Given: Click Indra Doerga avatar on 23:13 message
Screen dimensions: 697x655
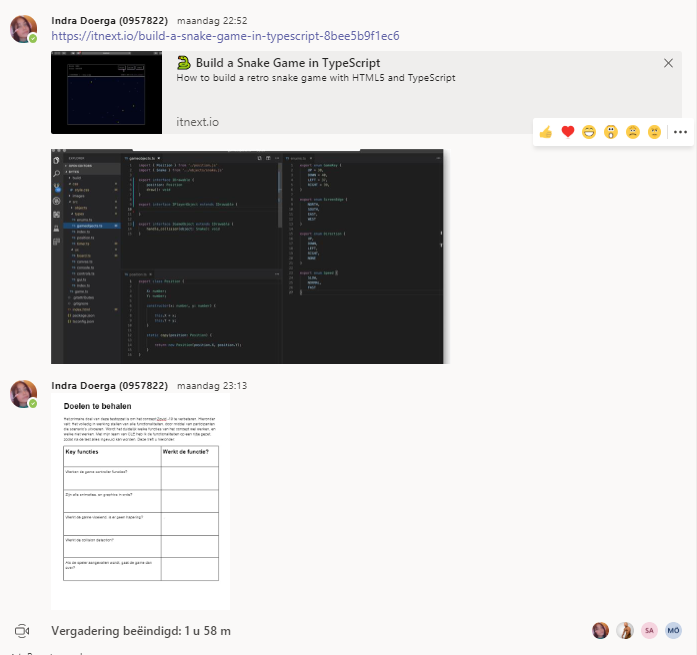Looking at the screenshot, I should coord(23,394).
